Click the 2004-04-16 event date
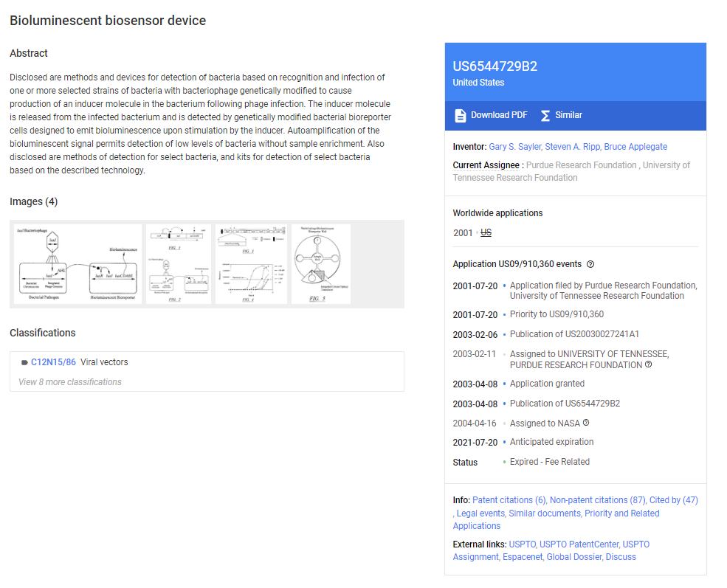 click(475, 423)
